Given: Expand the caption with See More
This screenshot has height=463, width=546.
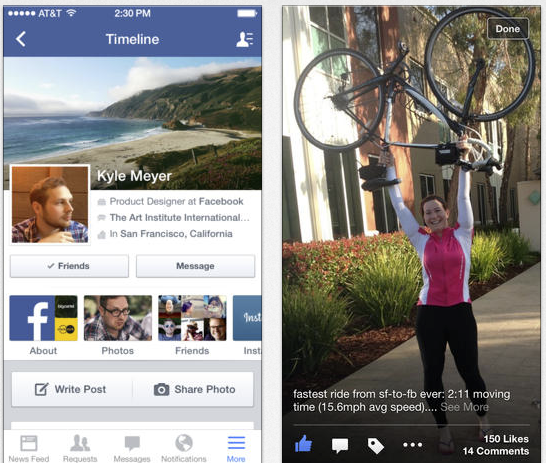Looking at the screenshot, I should click(x=464, y=407).
